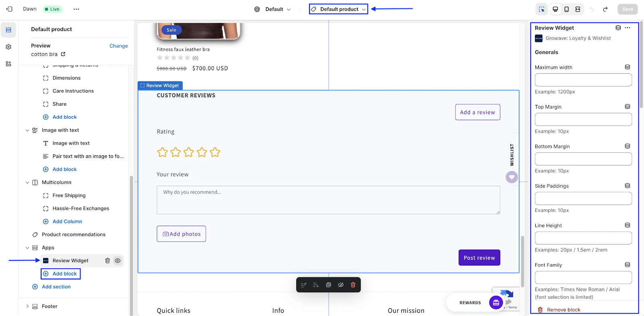Toggle hide block icon in floating toolbar
Screen dimensions: 644x316
341,285
